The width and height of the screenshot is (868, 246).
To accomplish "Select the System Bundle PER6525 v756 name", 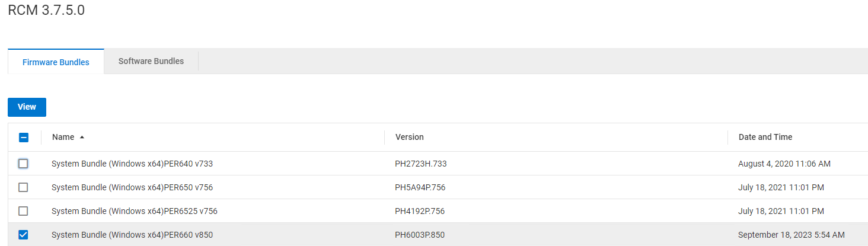I will click(136, 211).
